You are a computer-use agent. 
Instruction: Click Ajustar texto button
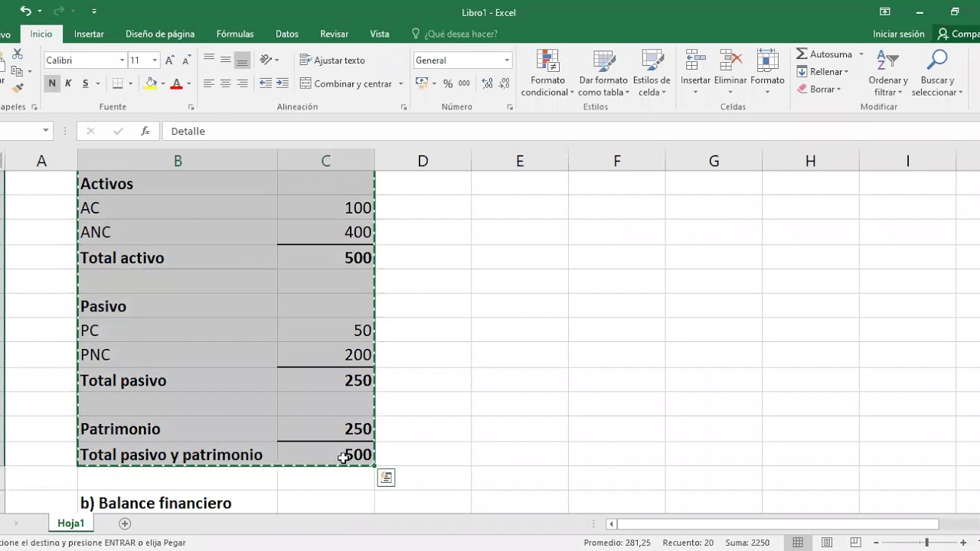point(332,60)
